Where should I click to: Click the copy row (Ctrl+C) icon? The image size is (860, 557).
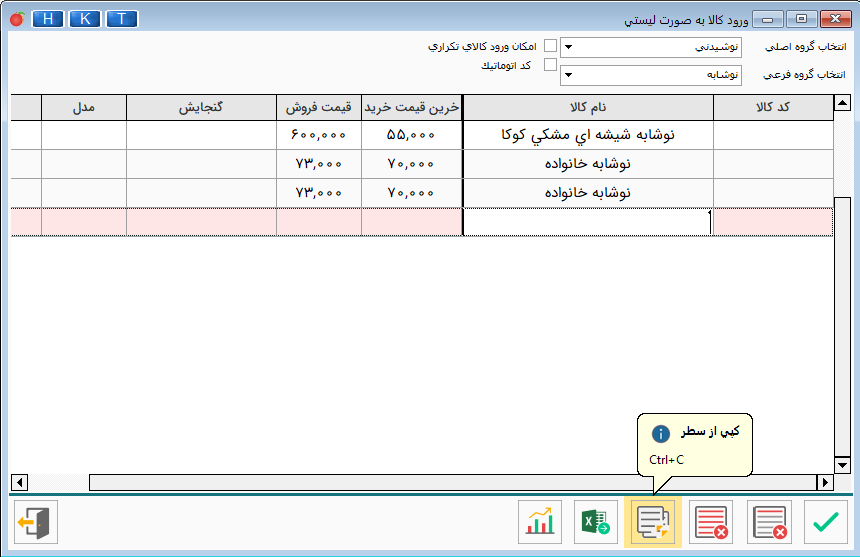tap(653, 522)
